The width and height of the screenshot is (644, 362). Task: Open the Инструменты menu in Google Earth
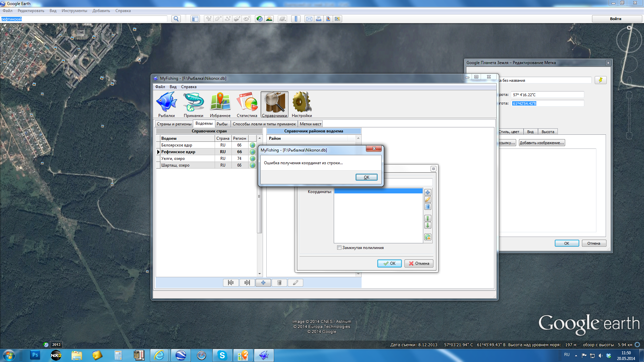click(x=74, y=11)
